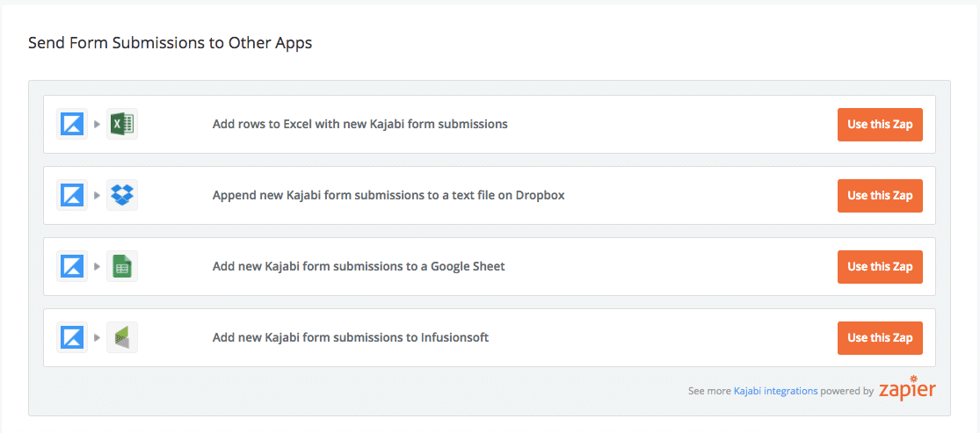Image resolution: width=980 pixels, height=433 pixels.
Task: Click the Google Sheets icon
Action: [122, 266]
